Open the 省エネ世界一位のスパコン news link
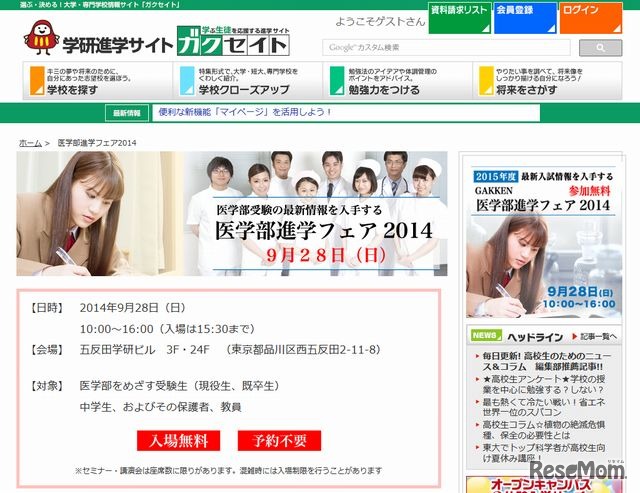 pos(543,407)
